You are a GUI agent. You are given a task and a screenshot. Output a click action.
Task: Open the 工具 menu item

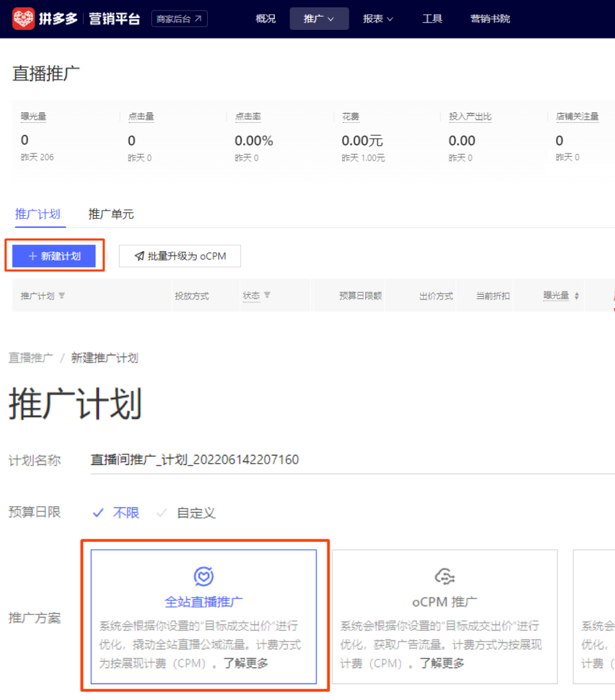(432, 19)
